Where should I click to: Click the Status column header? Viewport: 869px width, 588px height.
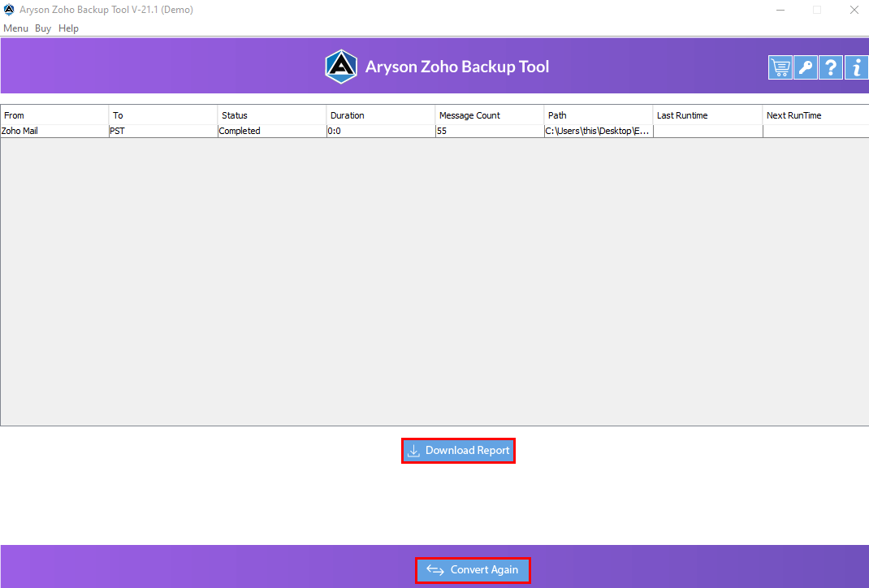271,115
